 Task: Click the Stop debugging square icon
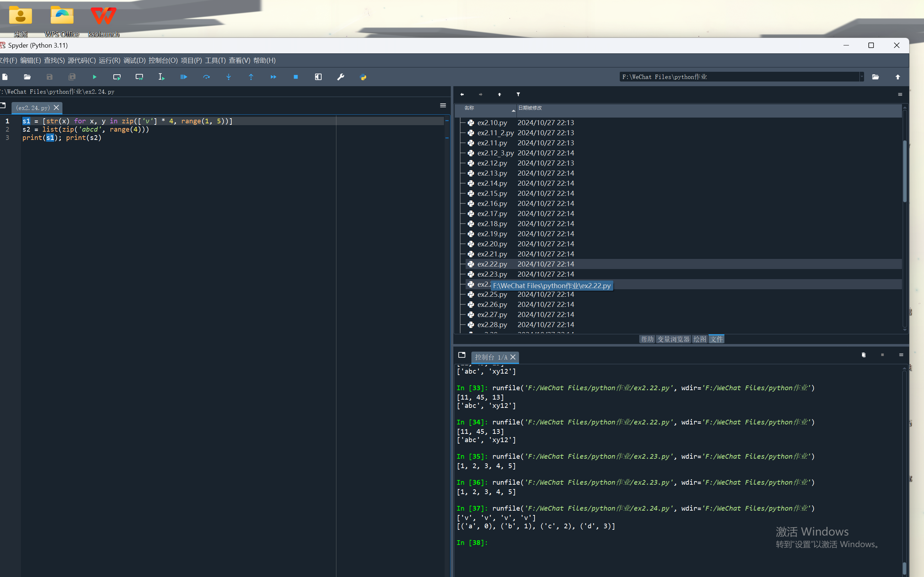click(296, 77)
